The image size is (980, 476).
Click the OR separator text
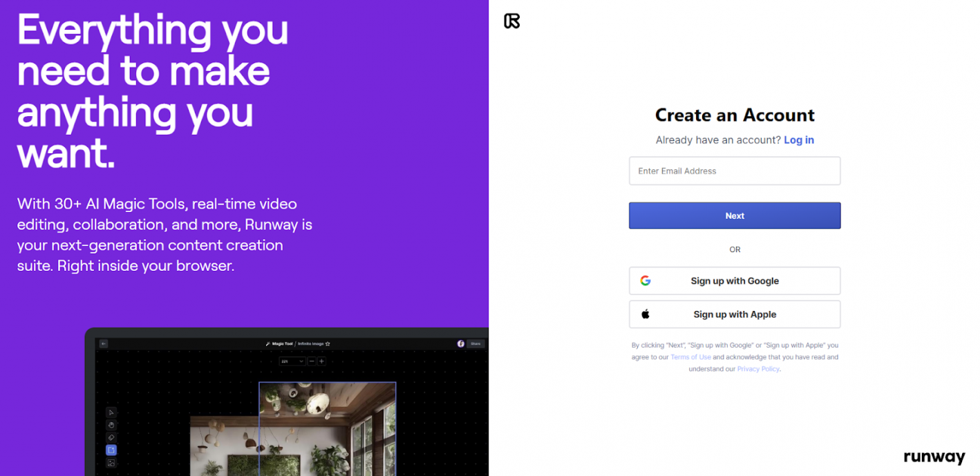pyautogui.click(x=735, y=249)
